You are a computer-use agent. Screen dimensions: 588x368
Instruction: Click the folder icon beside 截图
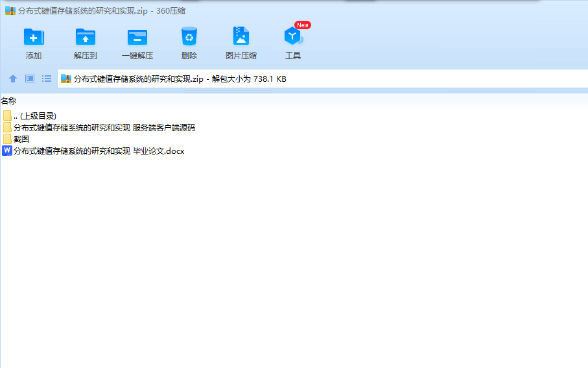tap(6, 139)
